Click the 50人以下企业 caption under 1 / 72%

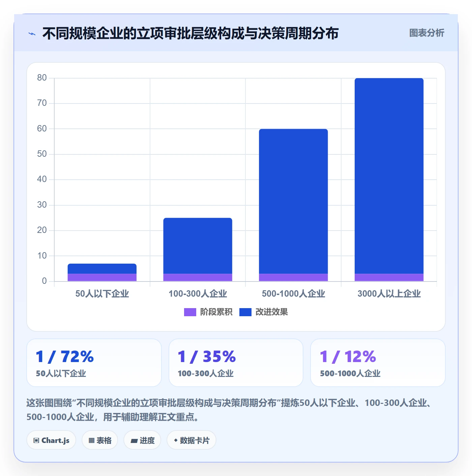(61, 374)
